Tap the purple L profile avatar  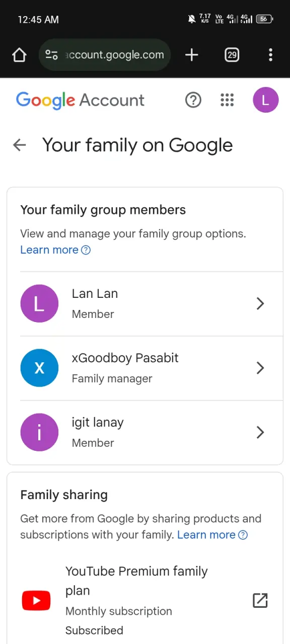click(x=266, y=100)
